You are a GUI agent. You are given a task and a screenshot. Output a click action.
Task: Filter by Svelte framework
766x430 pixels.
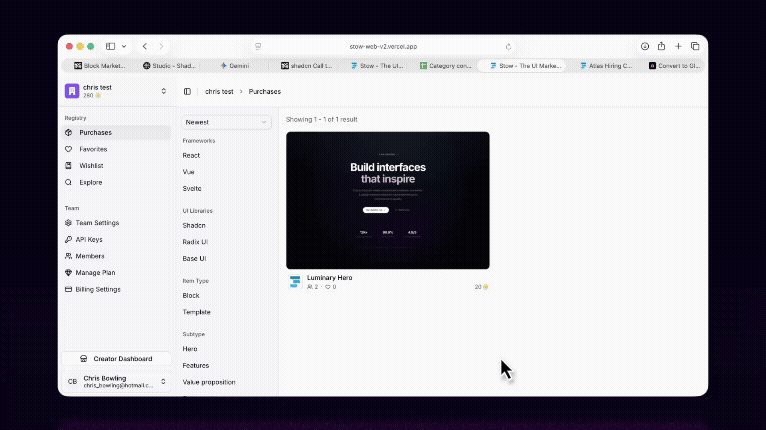pyautogui.click(x=192, y=189)
